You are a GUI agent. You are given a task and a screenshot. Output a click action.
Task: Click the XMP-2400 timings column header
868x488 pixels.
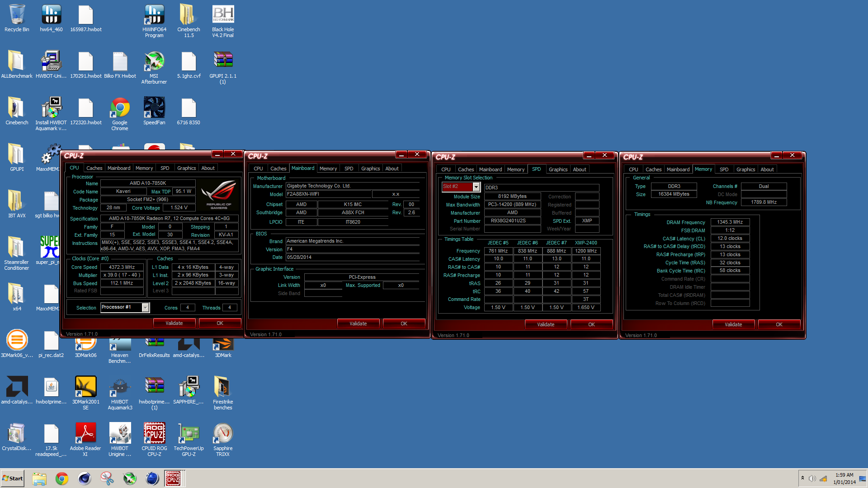[586, 243]
